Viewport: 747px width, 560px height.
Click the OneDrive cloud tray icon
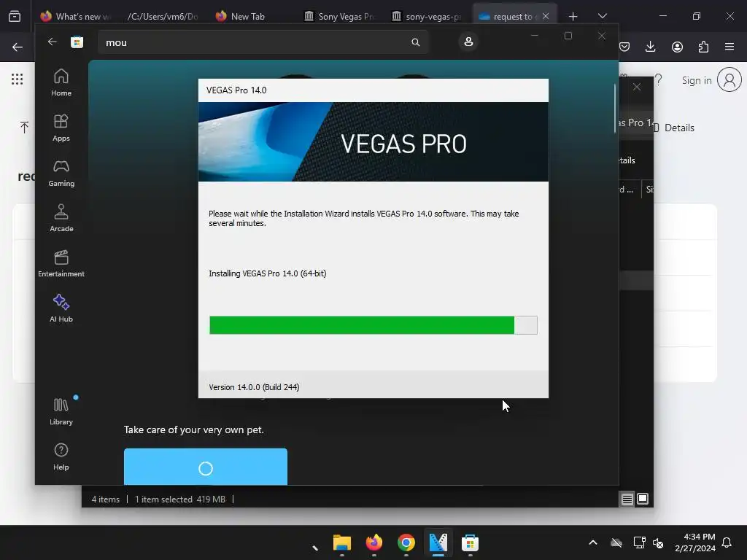coord(616,542)
